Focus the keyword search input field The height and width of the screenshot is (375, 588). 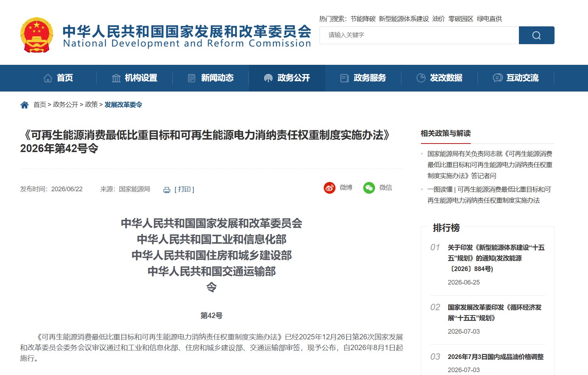419,35
